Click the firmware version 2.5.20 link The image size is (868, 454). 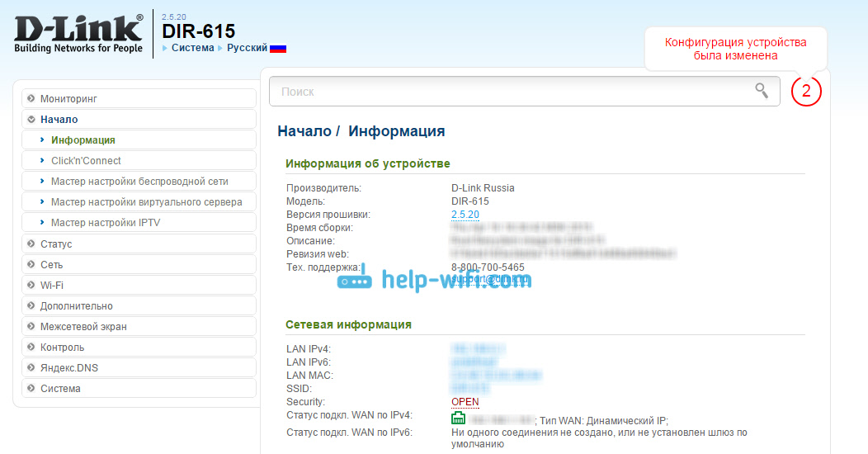coord(465,215)
